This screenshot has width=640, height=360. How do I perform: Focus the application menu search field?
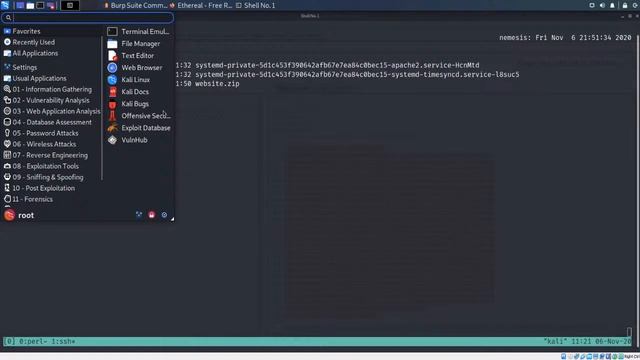(x=88, y=18)
